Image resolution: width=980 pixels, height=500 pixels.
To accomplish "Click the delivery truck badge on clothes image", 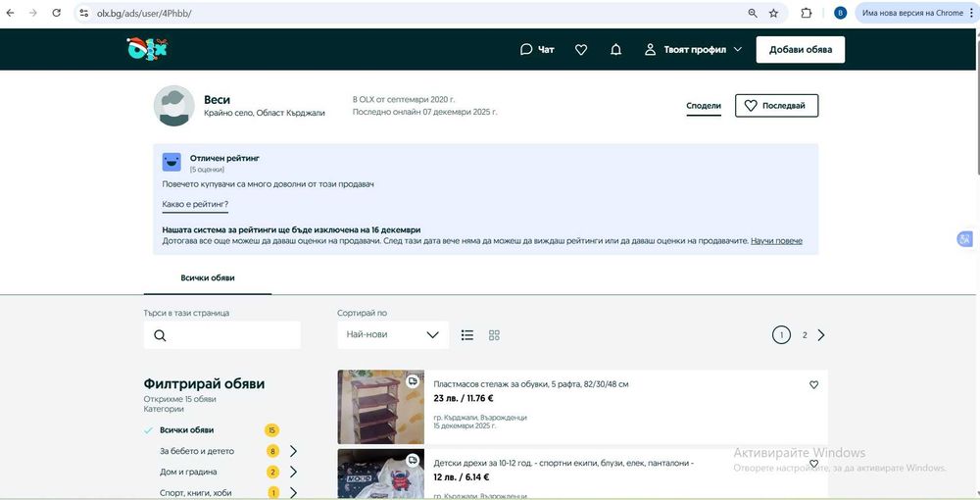I will tap(413, 460).
